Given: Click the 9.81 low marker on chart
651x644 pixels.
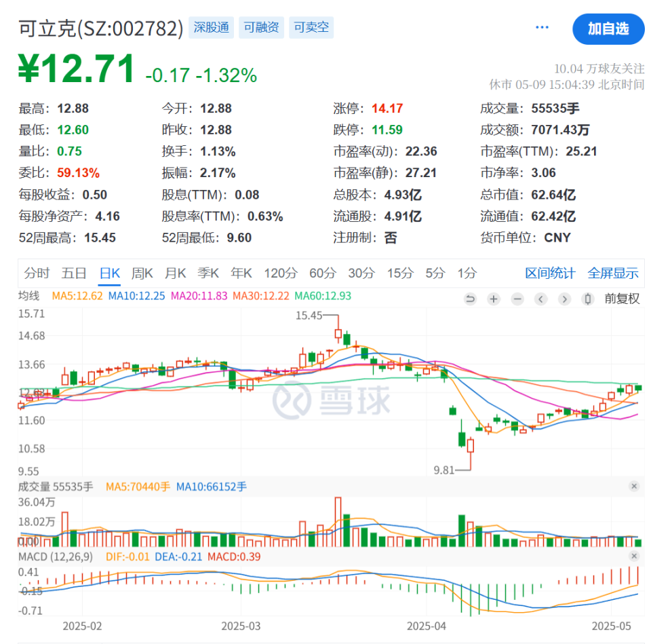Looking at the screenshot, I should [x=443, y=470].
